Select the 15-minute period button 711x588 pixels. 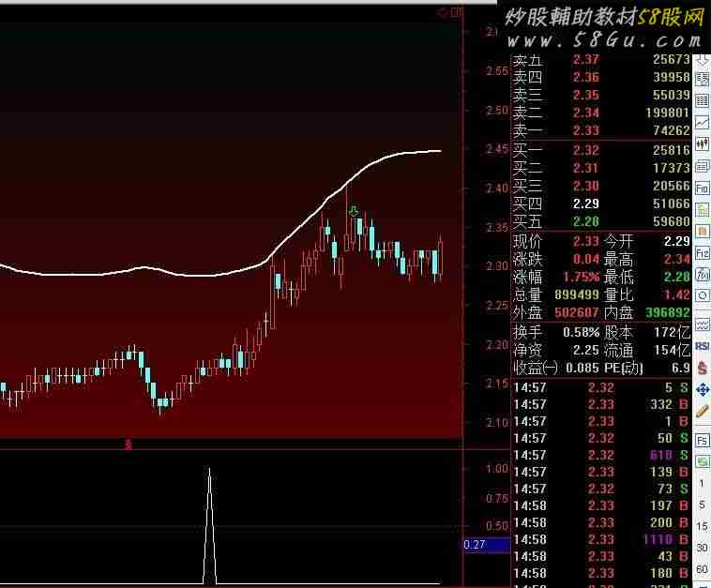click(702, 526)
